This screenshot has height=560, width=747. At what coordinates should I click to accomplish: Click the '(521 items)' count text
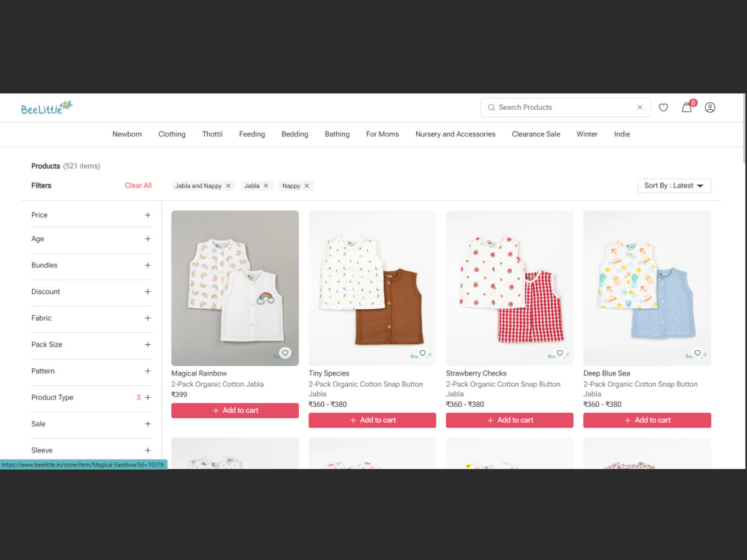(x=81, y=167)
